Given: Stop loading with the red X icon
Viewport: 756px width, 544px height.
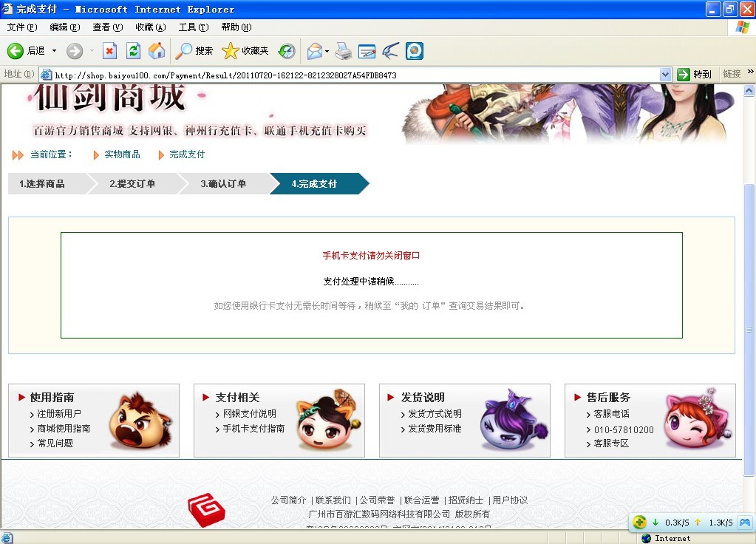Looking at the screenshot, I should pyautogui.click(x=110, y=51).
